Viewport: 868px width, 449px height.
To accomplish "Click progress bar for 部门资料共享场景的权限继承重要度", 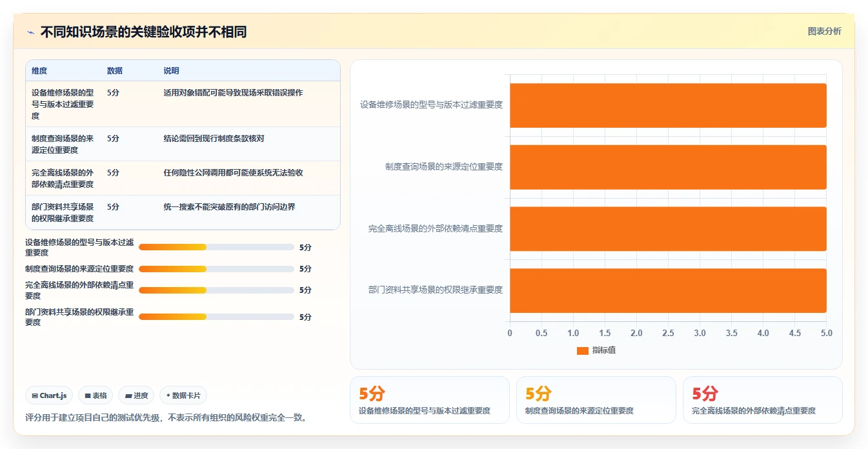I will (x=216, y=317).
